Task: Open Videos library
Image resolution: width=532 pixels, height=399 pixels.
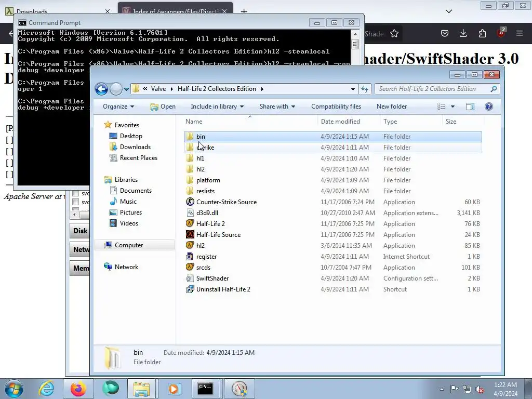Action: [x=129, y=223]
